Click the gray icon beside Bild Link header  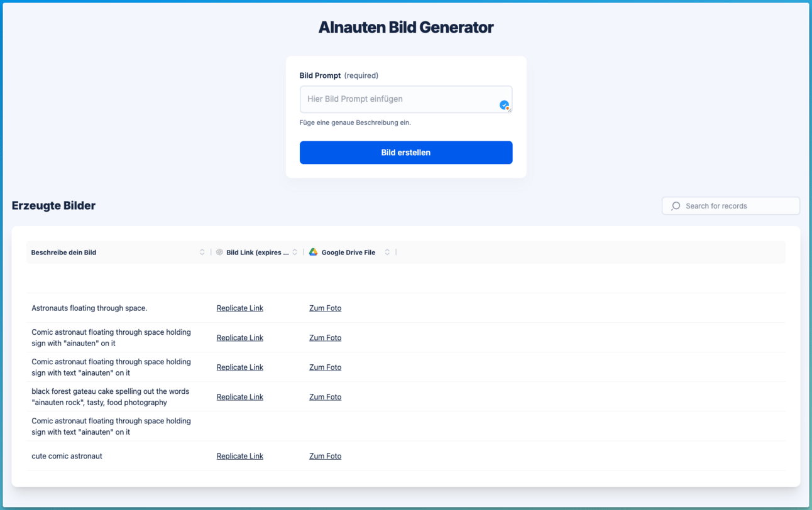[219, 252]
